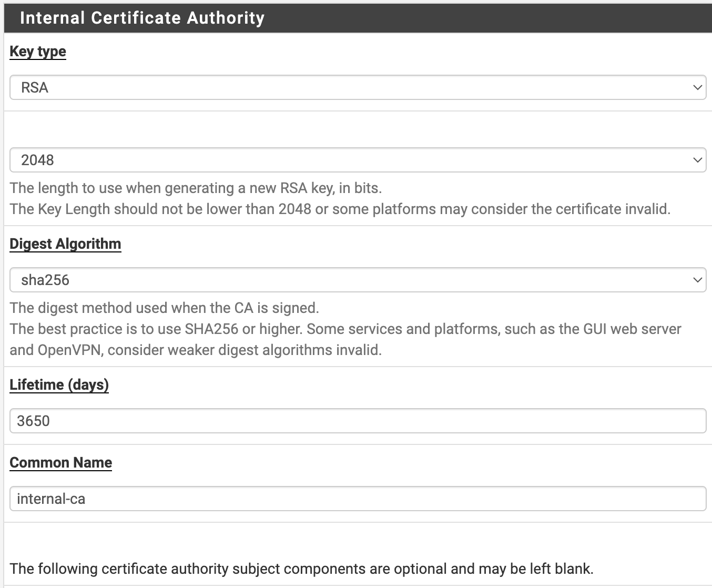Open the Key type dropdown showing RSA
The height and width of the screenshot is (588, 712).
[358, 87]
